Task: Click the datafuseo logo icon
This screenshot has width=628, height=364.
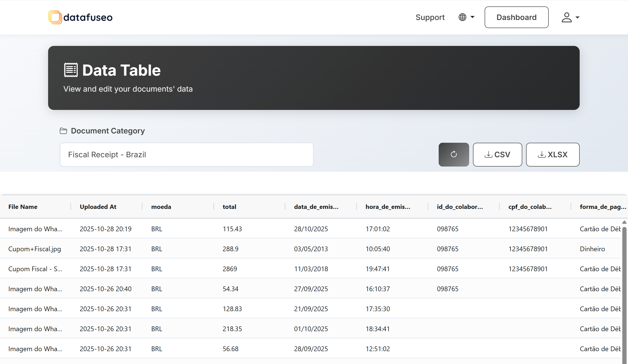Action: click(x=55, y=17)
